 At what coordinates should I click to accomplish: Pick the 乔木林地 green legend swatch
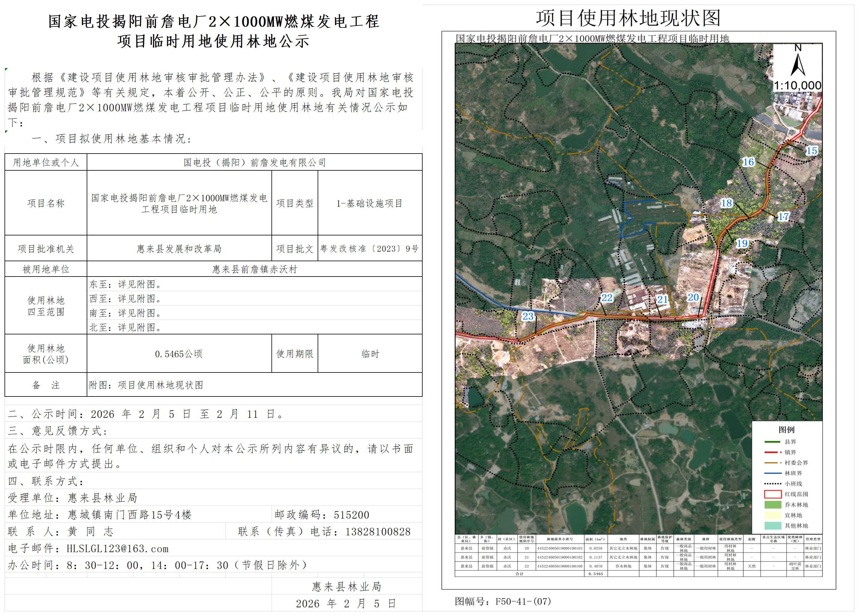(773, 505)
